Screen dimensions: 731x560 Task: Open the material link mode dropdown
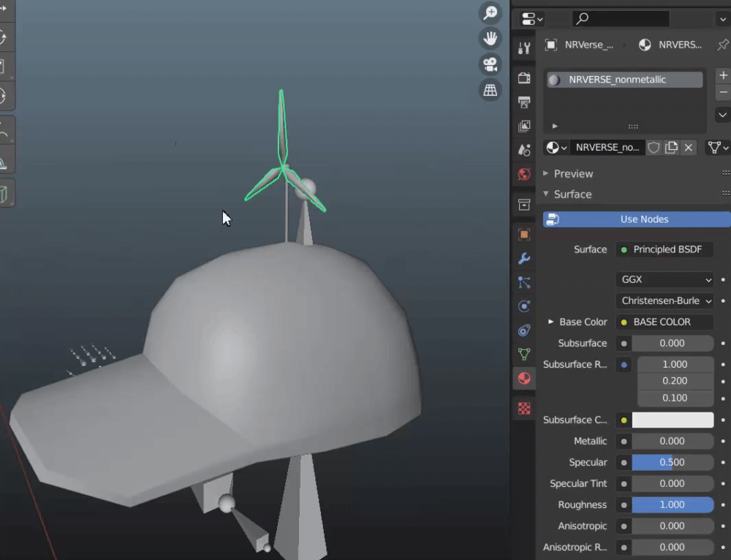coord(718,148)
